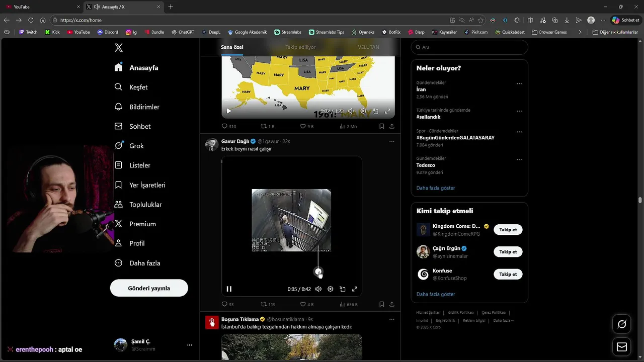The width and height of the screenshot is (644, 362).
Task: Reply to the Gavur Dağlı post
Action: [228, 304]
